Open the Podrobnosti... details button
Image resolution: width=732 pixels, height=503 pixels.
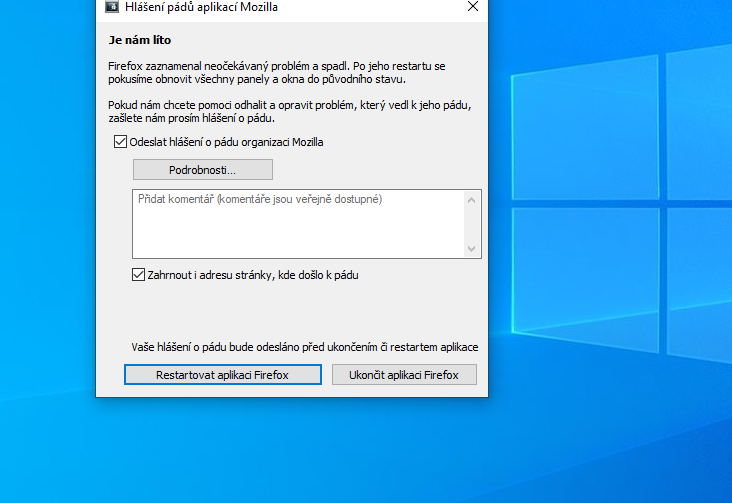pyautogui.click(x=202, y=170)
